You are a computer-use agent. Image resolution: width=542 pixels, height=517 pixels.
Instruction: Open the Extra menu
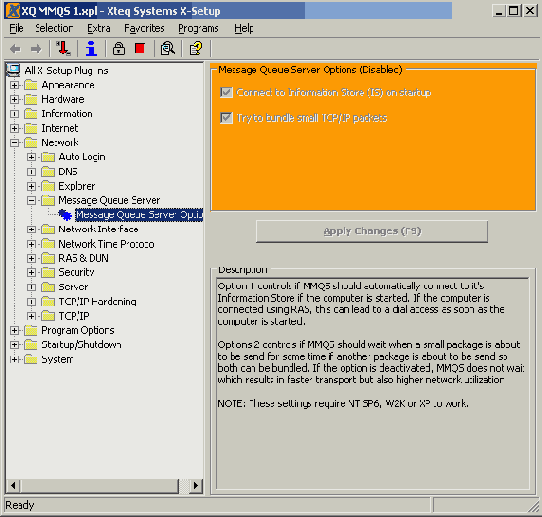99,28
